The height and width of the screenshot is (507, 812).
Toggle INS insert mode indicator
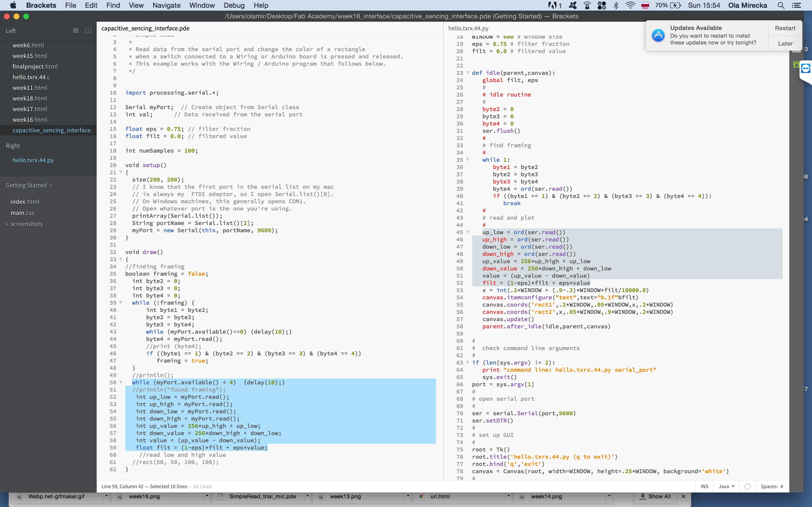(x=704, y=486)
